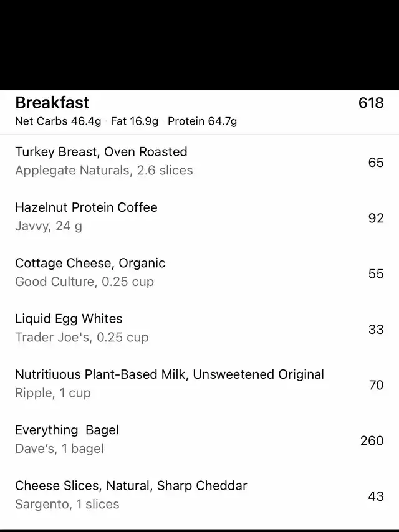
Task: Open the Everything Bagel entry
Action: (67, 430)
